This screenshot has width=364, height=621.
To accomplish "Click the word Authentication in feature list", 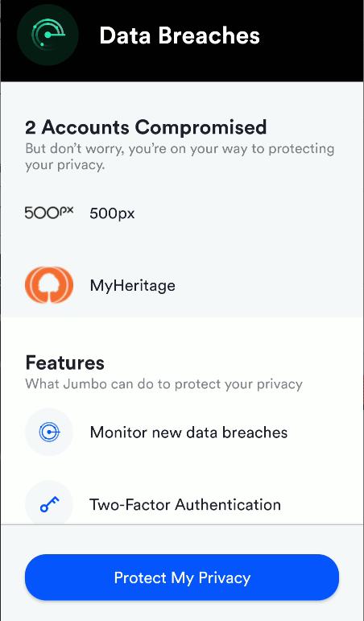I will 228,504.
